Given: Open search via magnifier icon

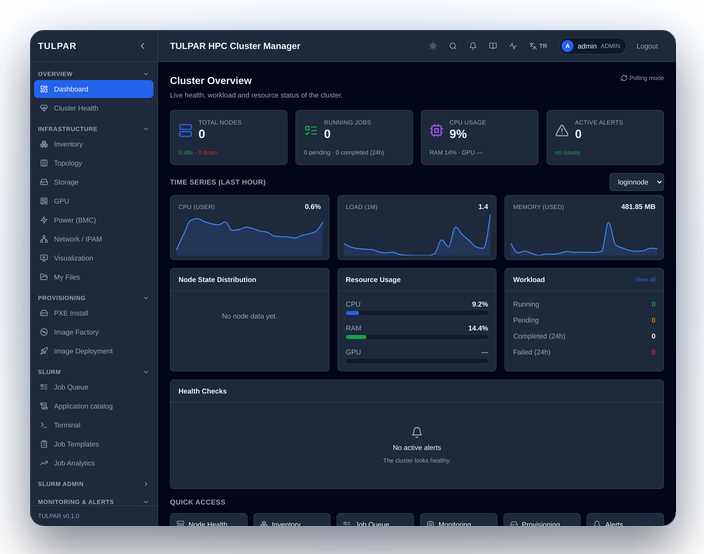Looking at the screenshot, I should (x=453, y=46).
